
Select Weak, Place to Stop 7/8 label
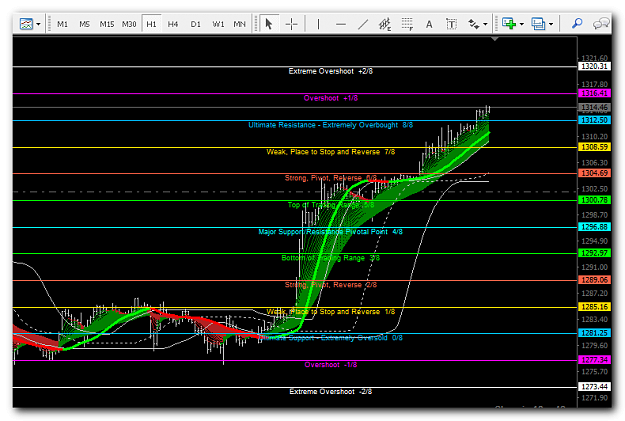[330, 152]
